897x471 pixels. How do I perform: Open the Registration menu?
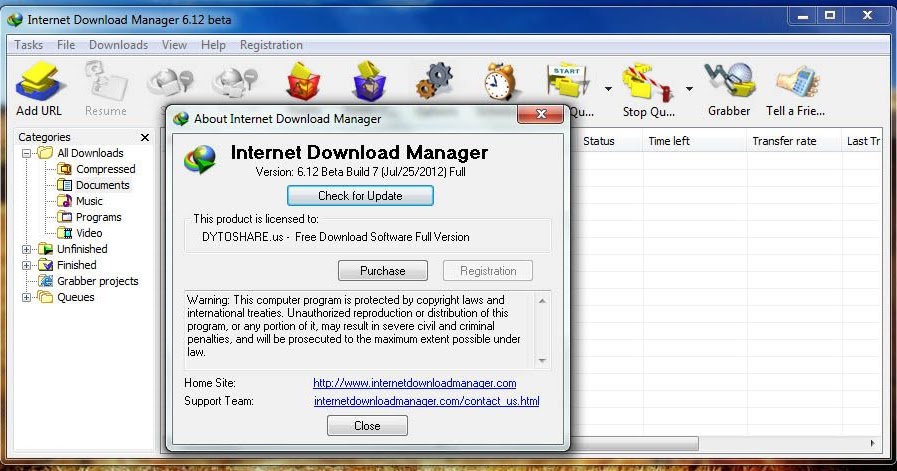click(x=271, y=45)
